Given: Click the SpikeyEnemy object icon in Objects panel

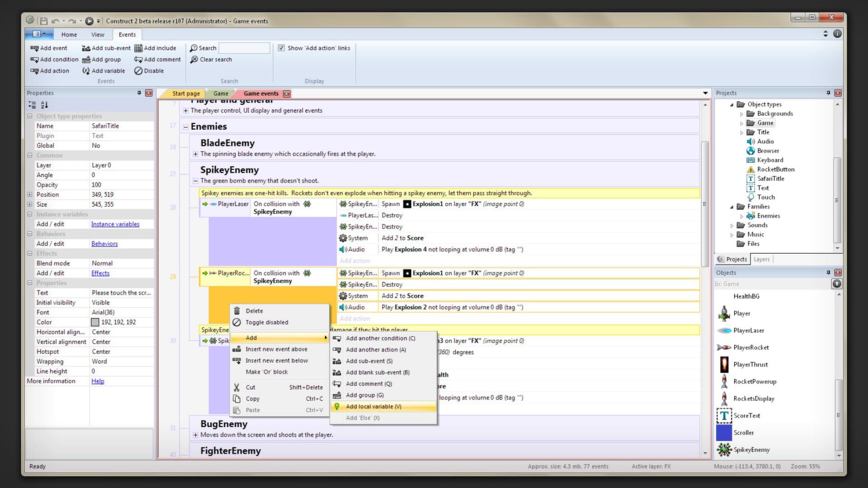Looking at the screenshot, I should (724, 449).
